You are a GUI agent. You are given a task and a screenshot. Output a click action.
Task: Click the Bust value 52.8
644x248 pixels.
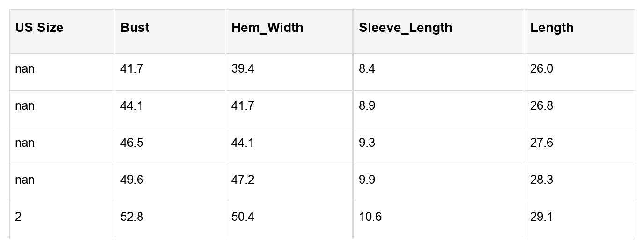132,217
